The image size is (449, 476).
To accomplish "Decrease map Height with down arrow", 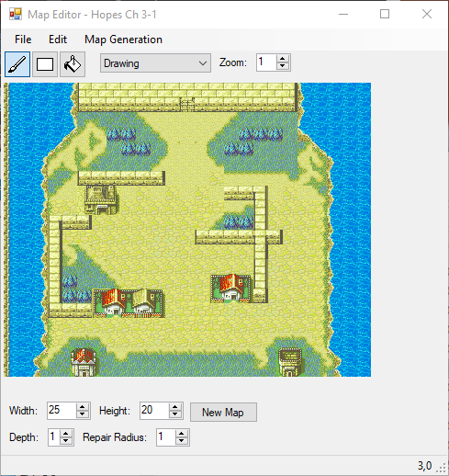I will click(x=175, y=414).
